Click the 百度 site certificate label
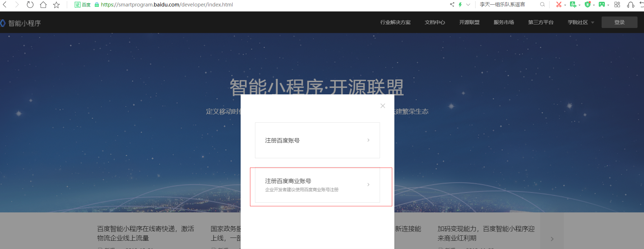The image size is (644, 249). [x=83, y=5]
